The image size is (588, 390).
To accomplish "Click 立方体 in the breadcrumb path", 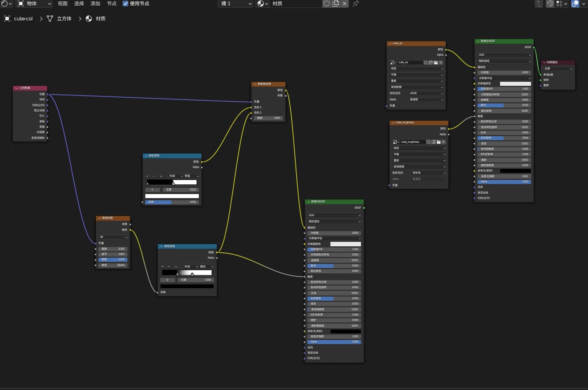I will coord(64,19).
